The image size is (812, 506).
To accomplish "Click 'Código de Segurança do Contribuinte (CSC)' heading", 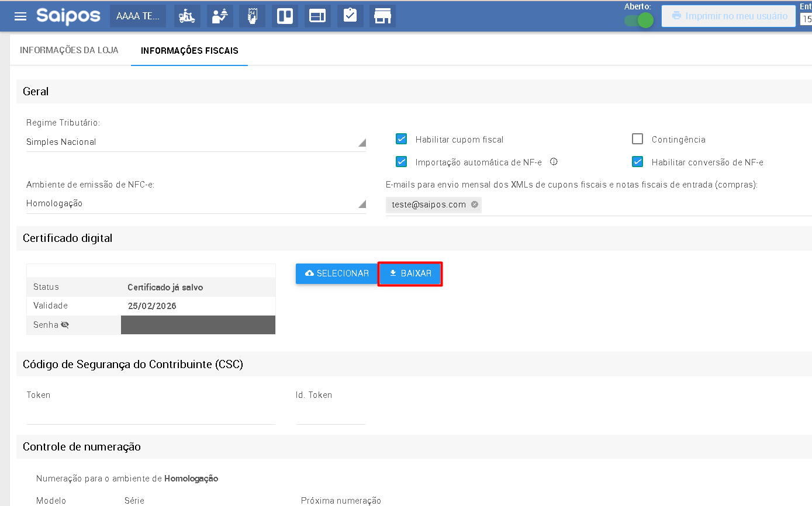I will point(133,365).
